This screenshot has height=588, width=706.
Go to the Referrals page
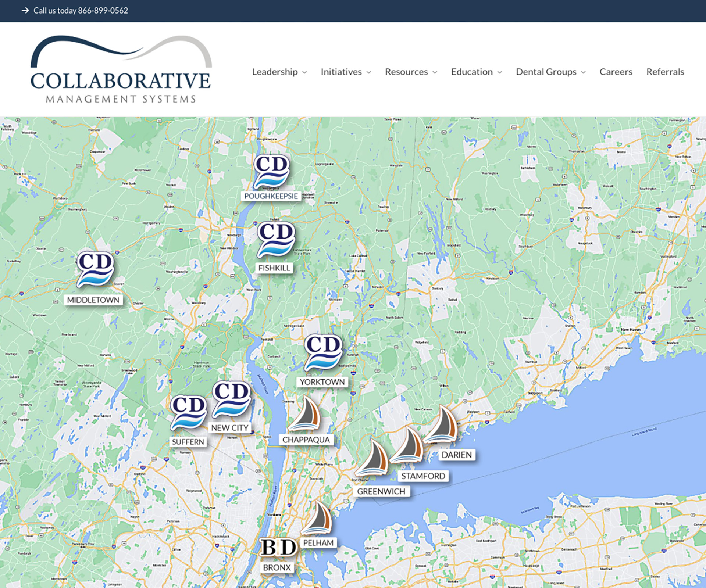[x=665, y=72]
